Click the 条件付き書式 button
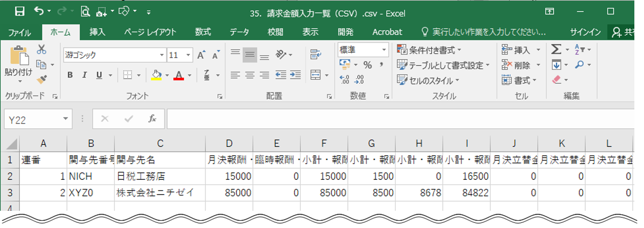 coord(429,50)
